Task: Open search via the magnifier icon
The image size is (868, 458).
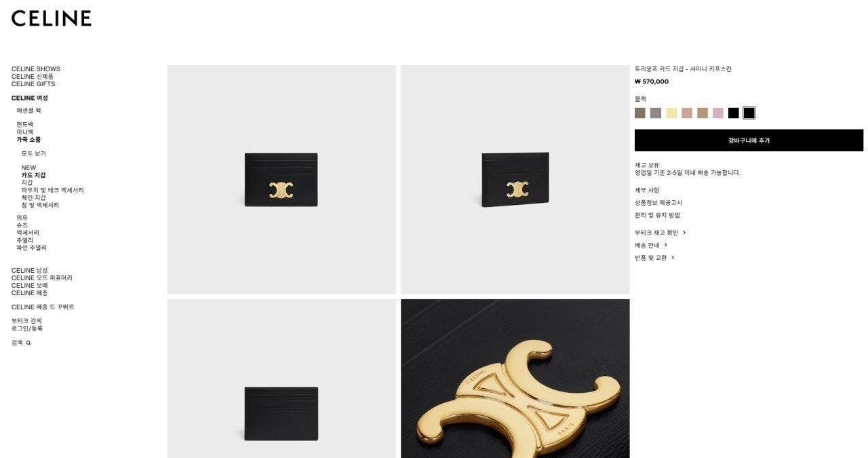Action: click(x=28, y=343)
